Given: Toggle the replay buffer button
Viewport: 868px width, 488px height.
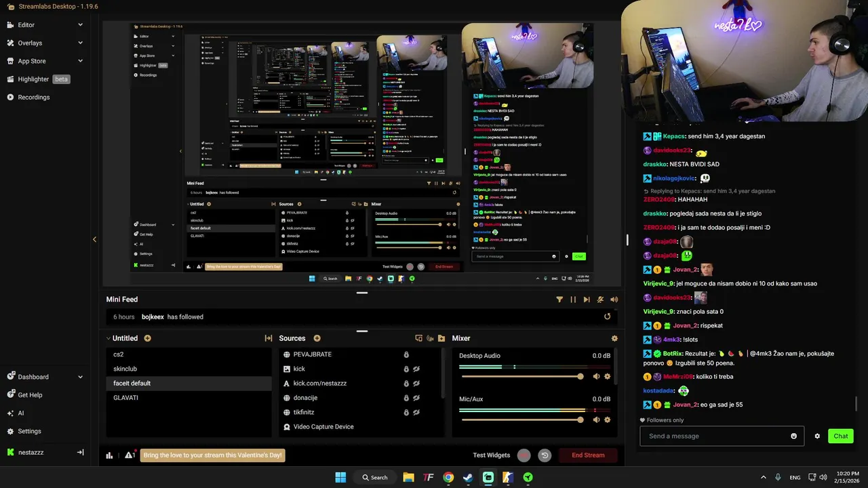Looking at the screenshot, I should pos(545,455).
